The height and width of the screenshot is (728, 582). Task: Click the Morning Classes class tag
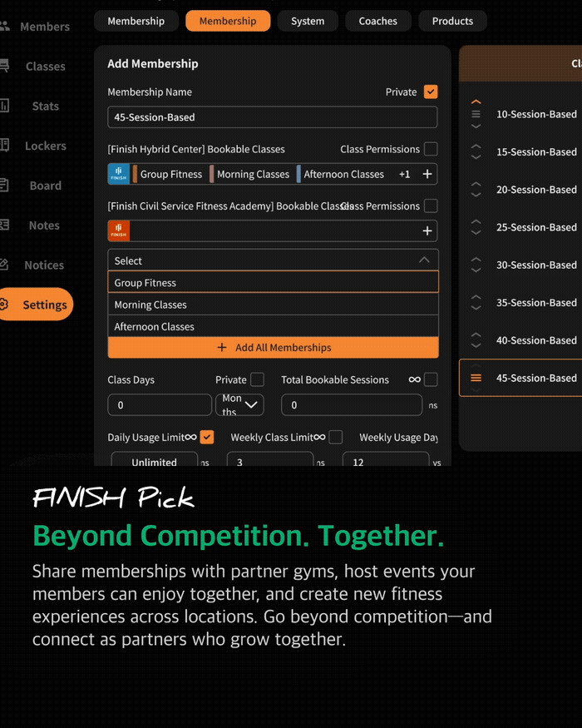253,174
